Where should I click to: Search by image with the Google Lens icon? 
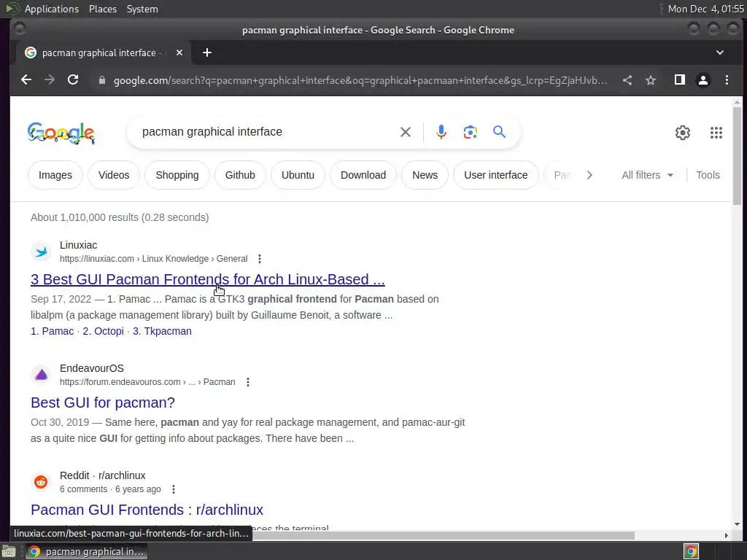[x=471, y=132]
